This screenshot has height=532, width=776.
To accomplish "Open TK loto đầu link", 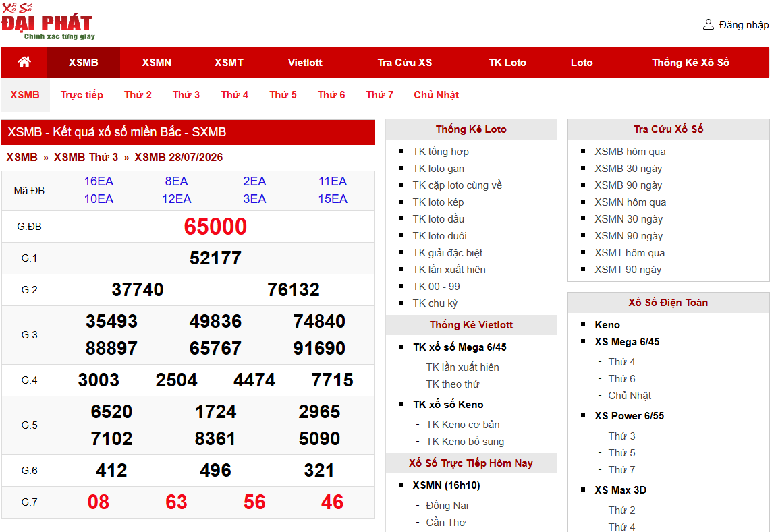I will coord(439,219).
